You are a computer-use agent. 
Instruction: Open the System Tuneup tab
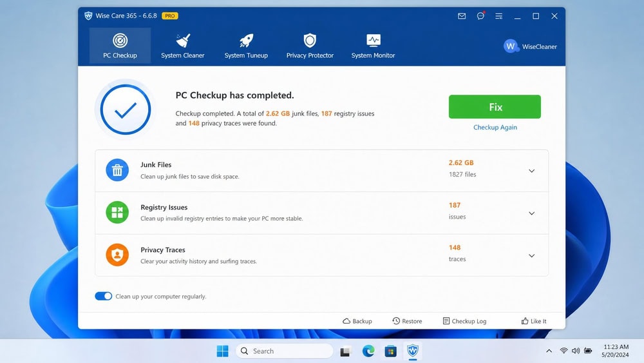pos(246,46)
